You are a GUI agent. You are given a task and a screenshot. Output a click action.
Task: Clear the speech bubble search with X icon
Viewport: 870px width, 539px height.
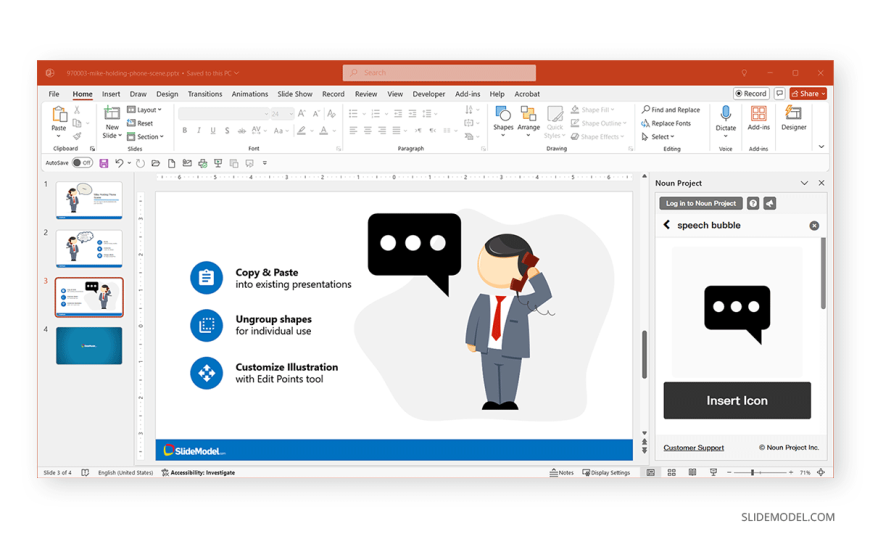pos(814,226)
